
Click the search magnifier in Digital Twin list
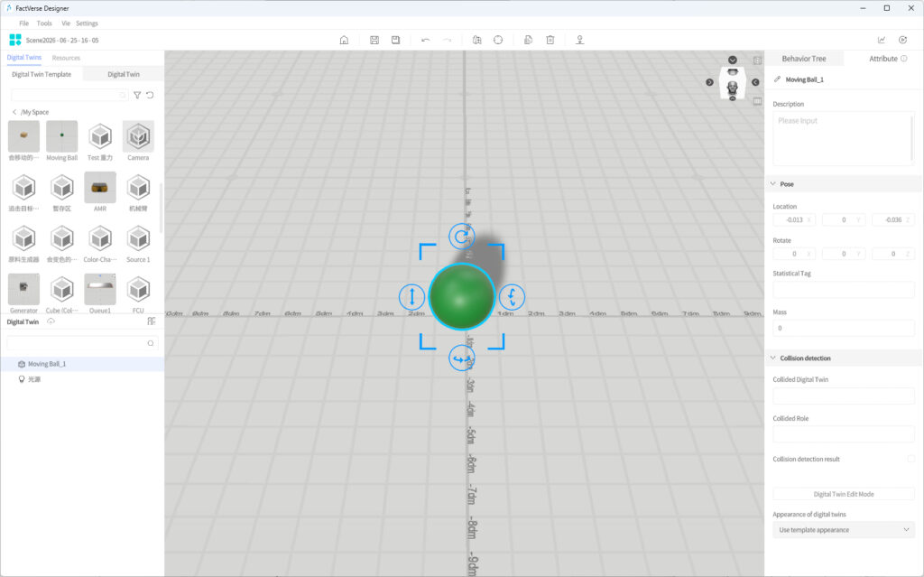151,343
